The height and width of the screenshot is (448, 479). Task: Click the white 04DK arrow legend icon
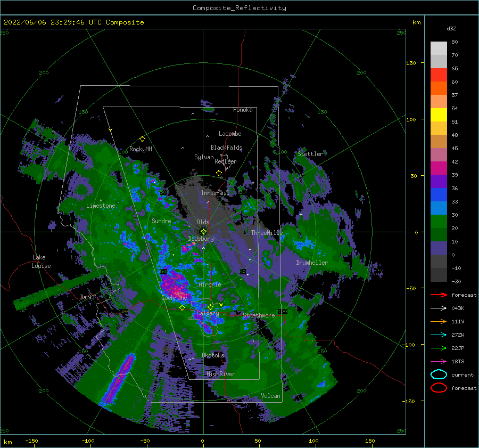[x=439, y=308]
